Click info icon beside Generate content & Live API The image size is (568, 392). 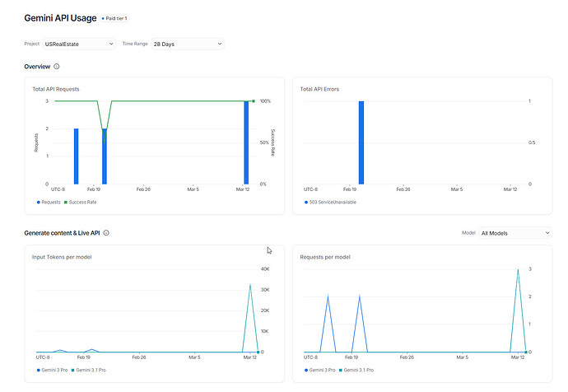(x=106, y=232)
